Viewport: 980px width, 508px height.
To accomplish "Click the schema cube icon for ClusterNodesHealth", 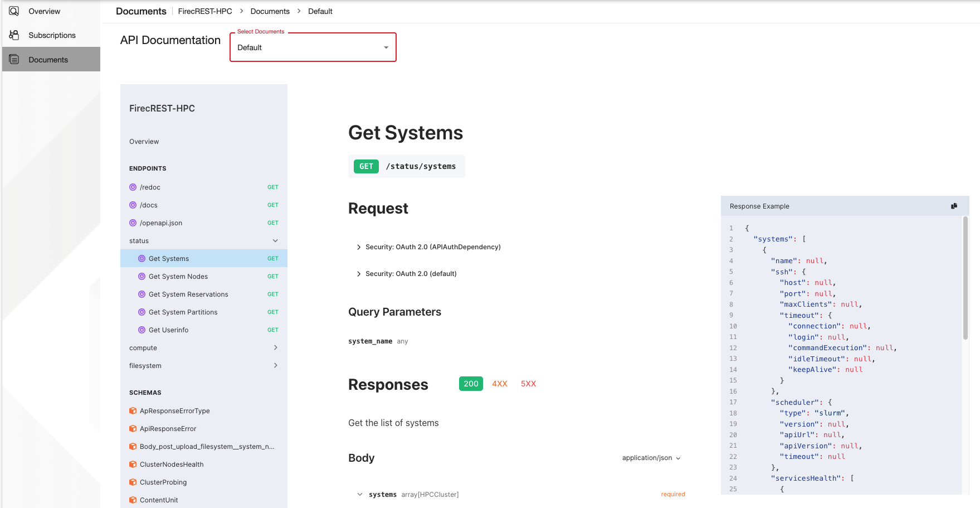I will tap(133, 465).
